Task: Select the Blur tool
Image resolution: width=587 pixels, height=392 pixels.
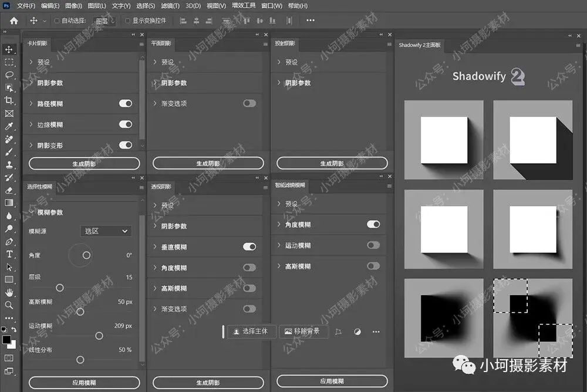Action: pos(9,215)
